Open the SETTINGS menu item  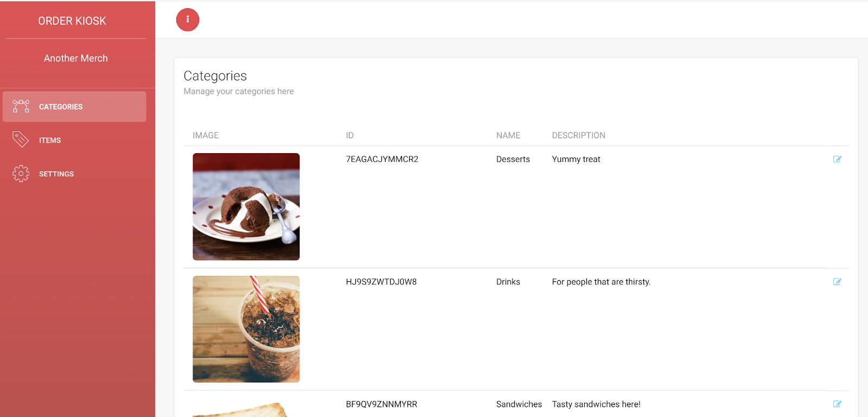coord(74,174)
